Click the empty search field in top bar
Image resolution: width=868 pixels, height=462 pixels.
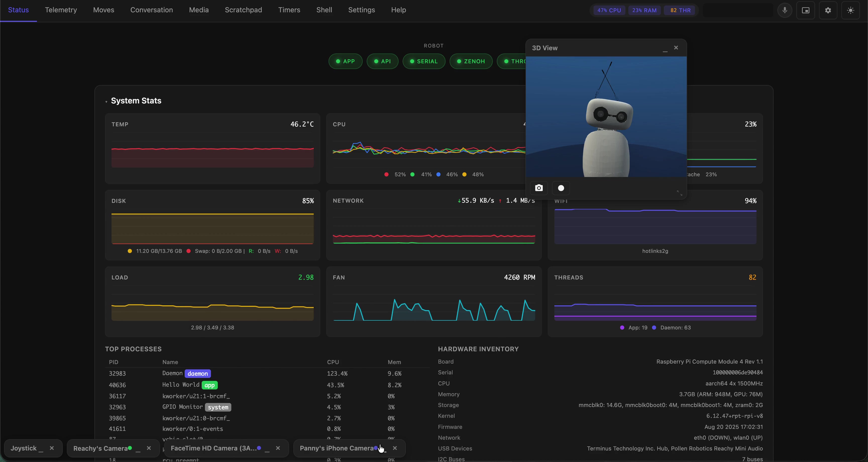point(738,11)
